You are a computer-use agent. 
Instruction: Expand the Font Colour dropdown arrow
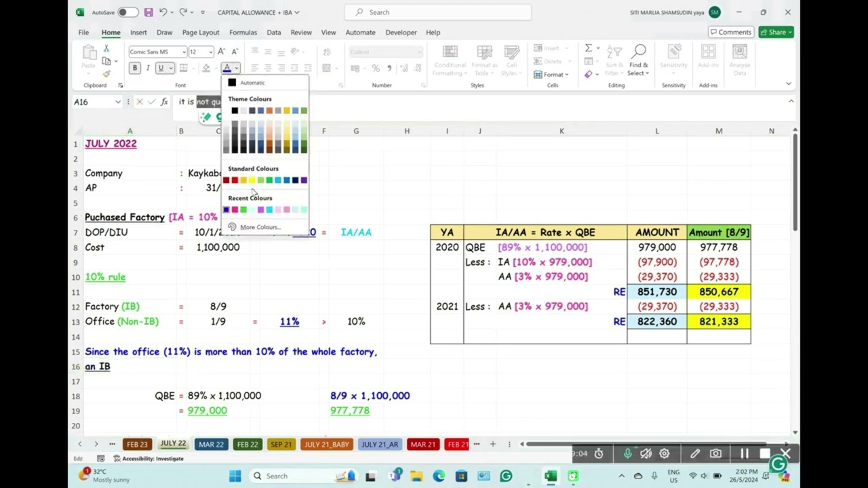(x=236, y=68)
